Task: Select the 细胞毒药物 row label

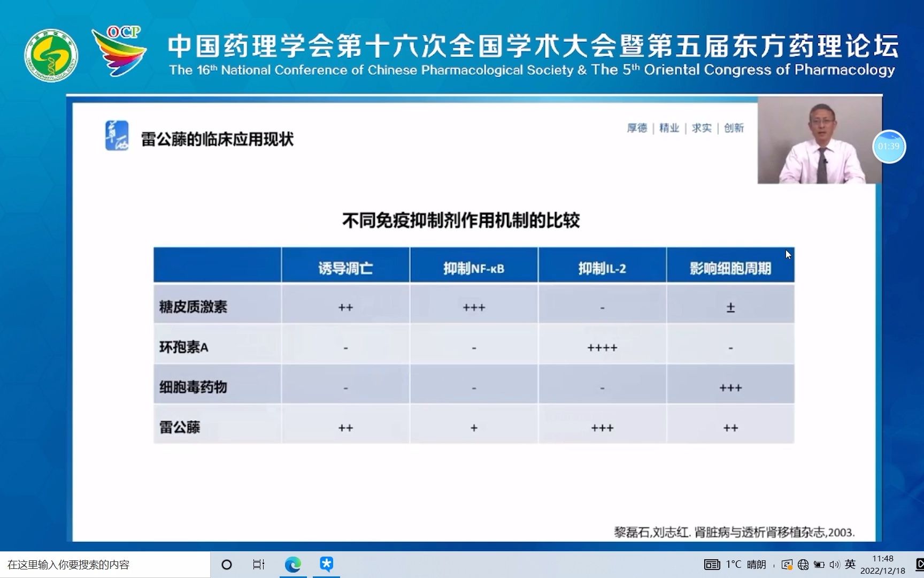Action: 193,387
